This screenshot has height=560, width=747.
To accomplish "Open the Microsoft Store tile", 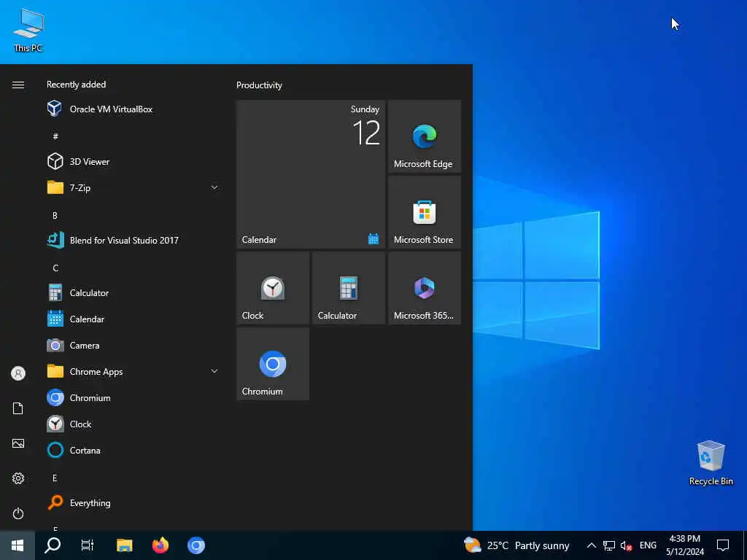I will (x=425, y=212).
